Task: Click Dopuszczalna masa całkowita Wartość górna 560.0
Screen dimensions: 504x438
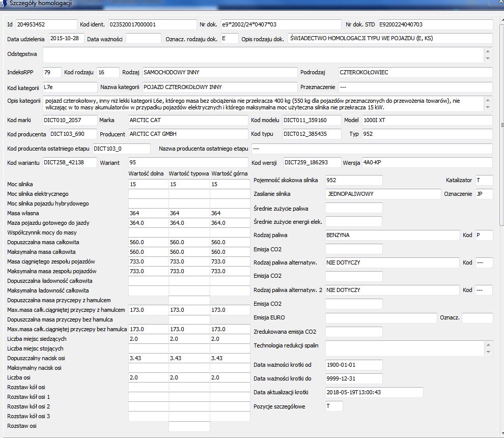Action: 230,242
